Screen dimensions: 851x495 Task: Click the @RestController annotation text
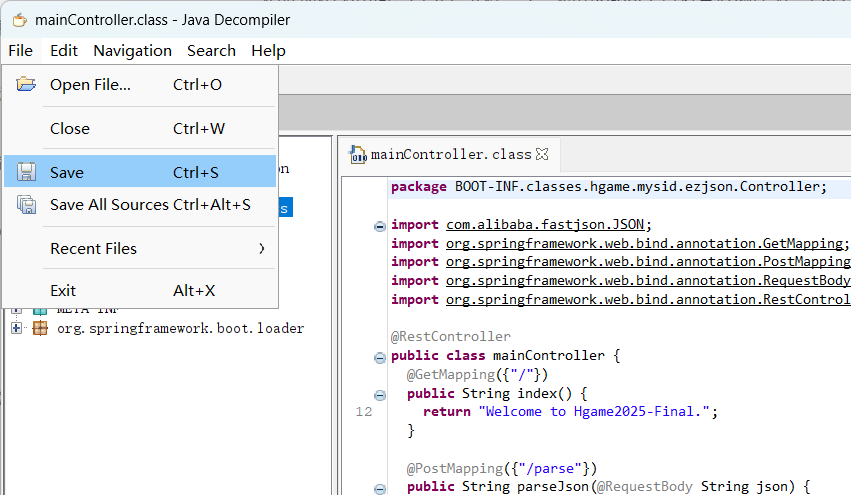450,337
